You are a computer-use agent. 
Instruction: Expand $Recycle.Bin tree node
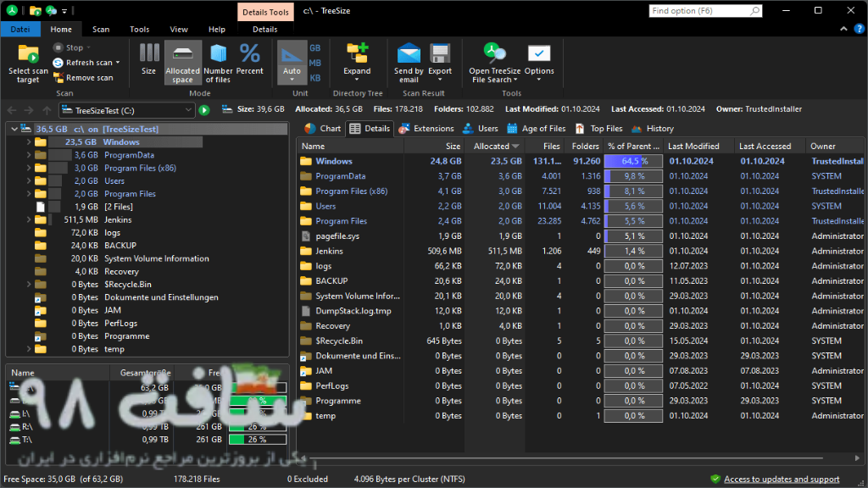pyautogui.click(x=29, y=285)
